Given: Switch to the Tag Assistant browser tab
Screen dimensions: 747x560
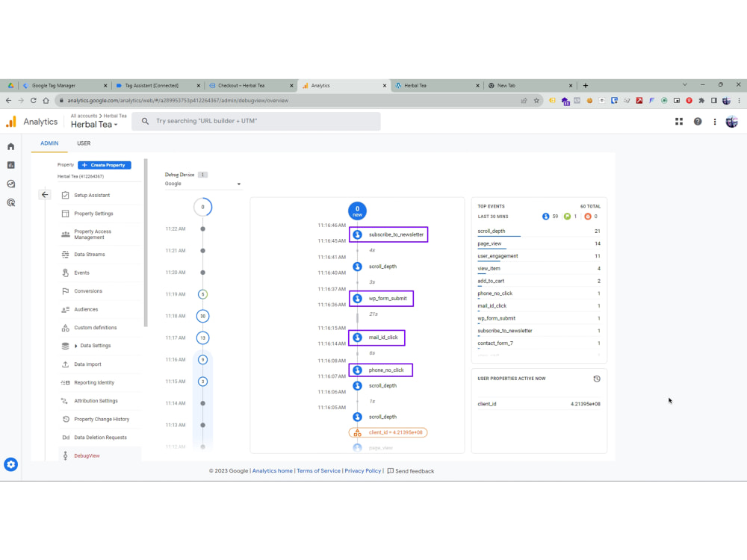Looking at the screenshot, I should 153,85.
